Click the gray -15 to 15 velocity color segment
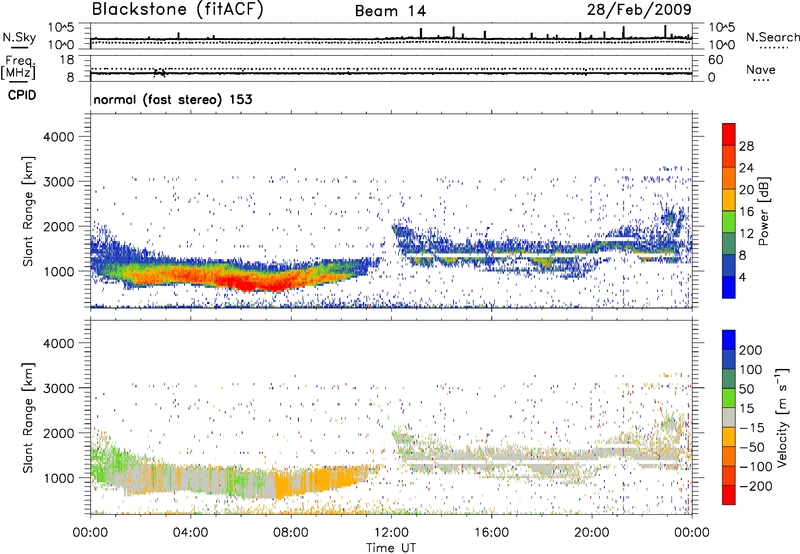The image size is (800, 554). click(729, 417)
